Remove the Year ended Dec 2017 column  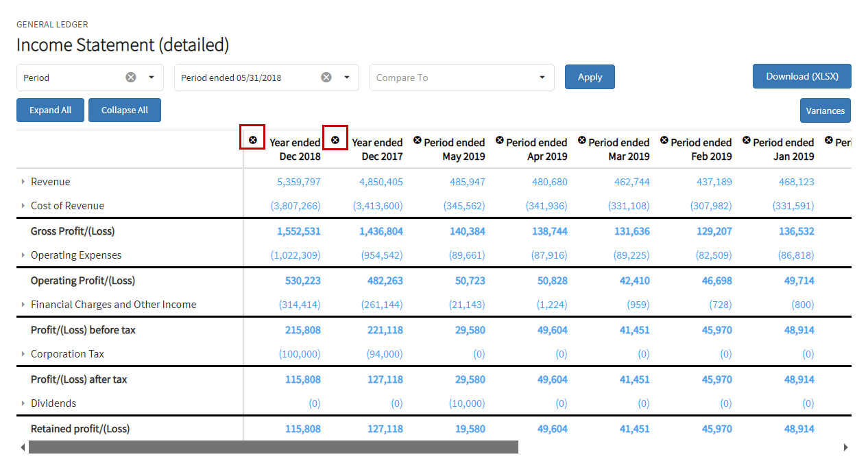335,140
